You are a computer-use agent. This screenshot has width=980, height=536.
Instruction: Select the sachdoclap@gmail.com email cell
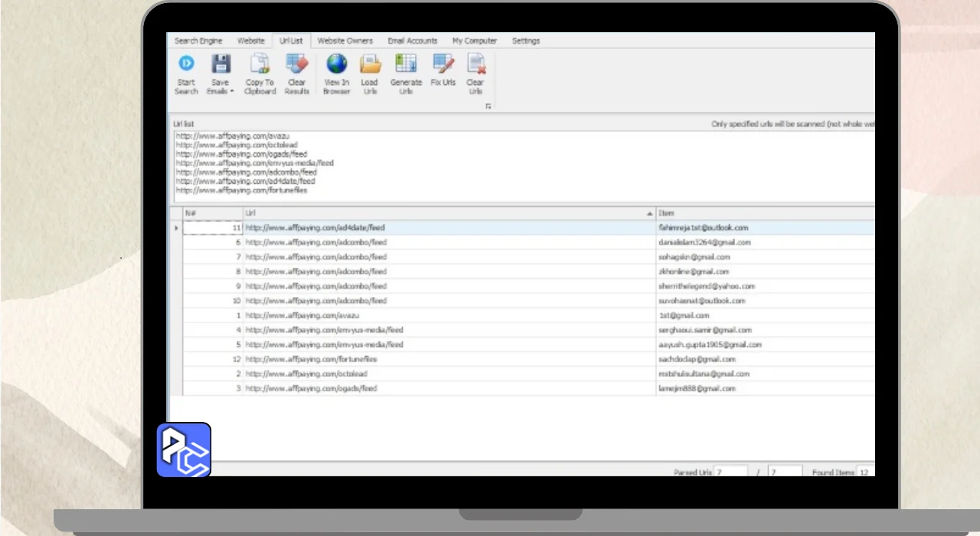coord(766,359)
